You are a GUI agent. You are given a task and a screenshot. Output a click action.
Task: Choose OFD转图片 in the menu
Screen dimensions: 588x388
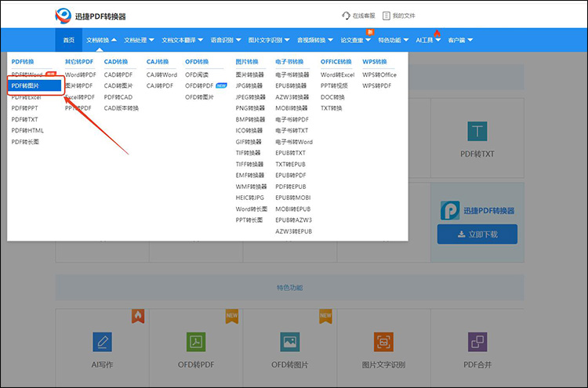pos(199,97)
